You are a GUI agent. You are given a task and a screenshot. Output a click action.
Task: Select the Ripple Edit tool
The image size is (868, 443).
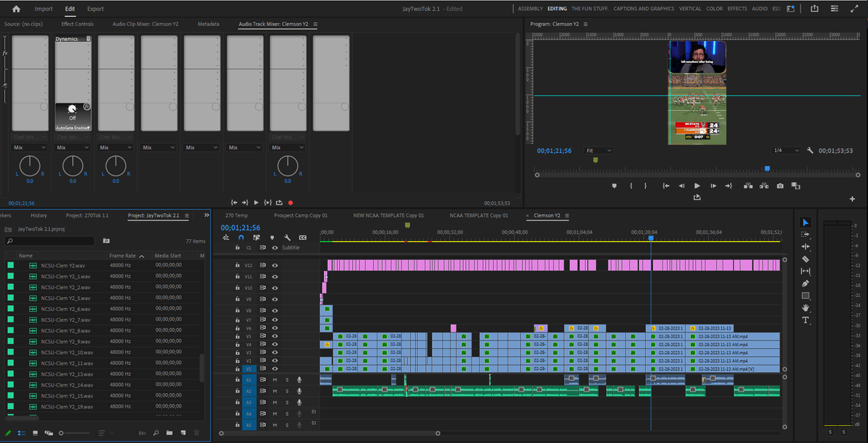(x=806, y=246)
